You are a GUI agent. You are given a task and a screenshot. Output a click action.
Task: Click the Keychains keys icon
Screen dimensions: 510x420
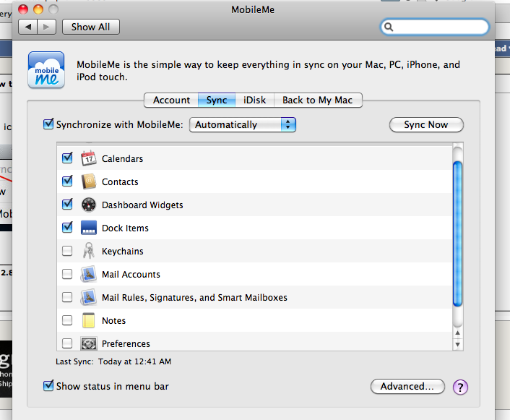88,251
